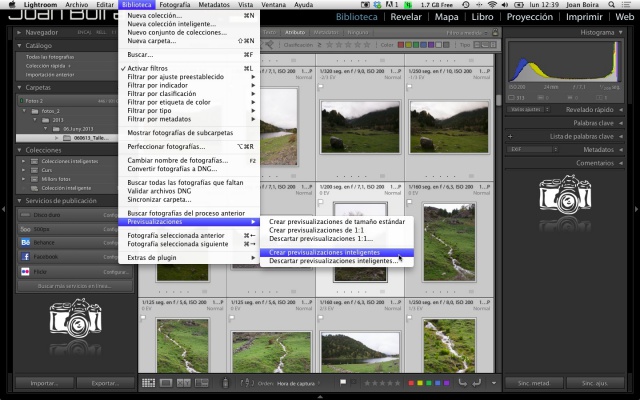Click the Exportar button

pyautogui.click(x=105, y=383)
